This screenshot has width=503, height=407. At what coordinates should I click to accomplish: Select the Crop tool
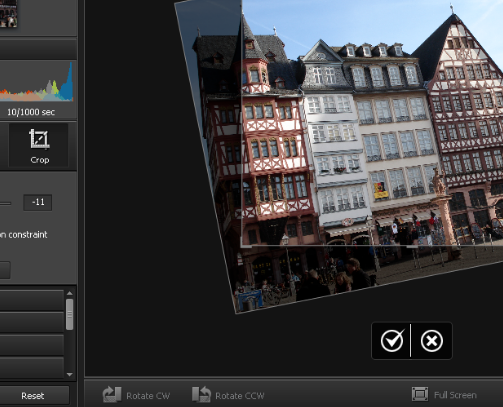(39, 145)
